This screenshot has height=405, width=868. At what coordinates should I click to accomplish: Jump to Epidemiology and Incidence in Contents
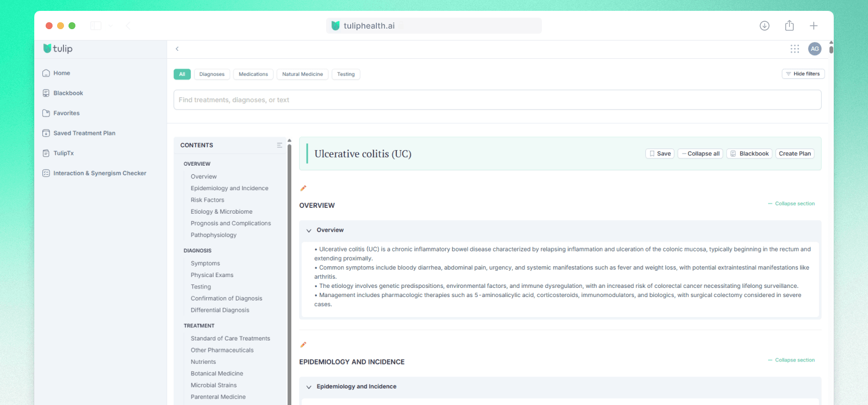point(230,189)
